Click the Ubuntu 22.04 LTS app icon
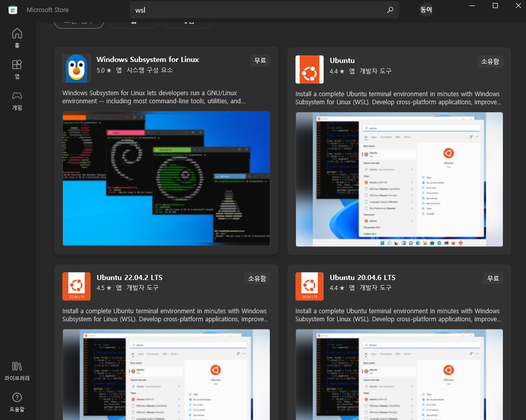The image size is (526, 420). [x=77, y=287]
